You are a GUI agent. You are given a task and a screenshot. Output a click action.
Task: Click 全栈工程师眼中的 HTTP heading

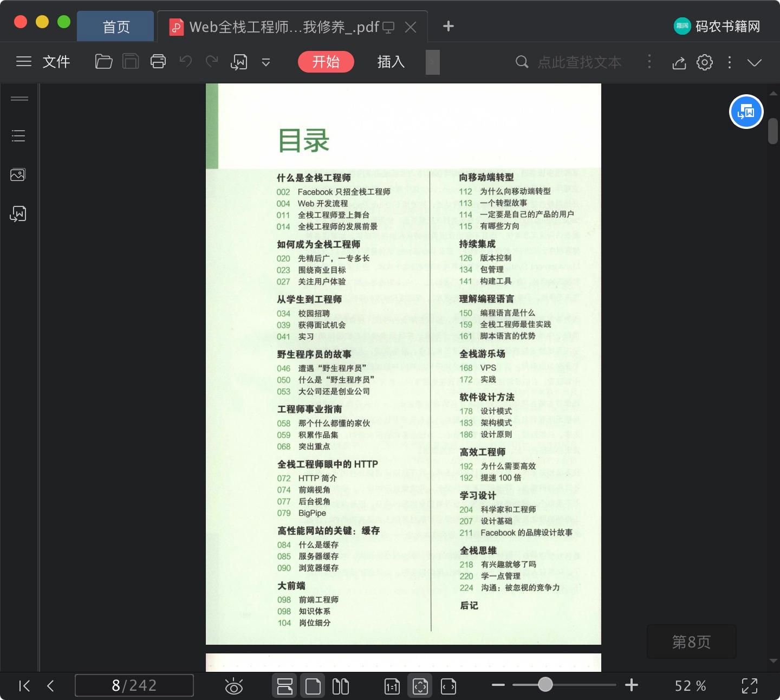328,464
